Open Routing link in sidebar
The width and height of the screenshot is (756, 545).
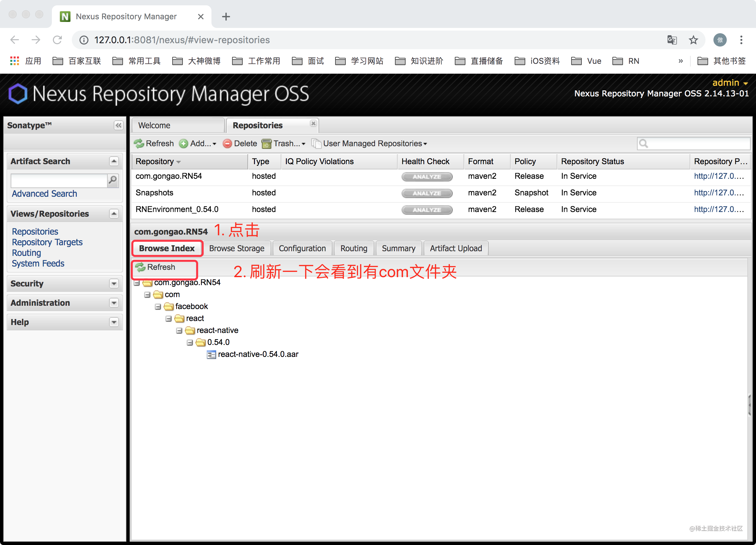[x=26, y=253]
